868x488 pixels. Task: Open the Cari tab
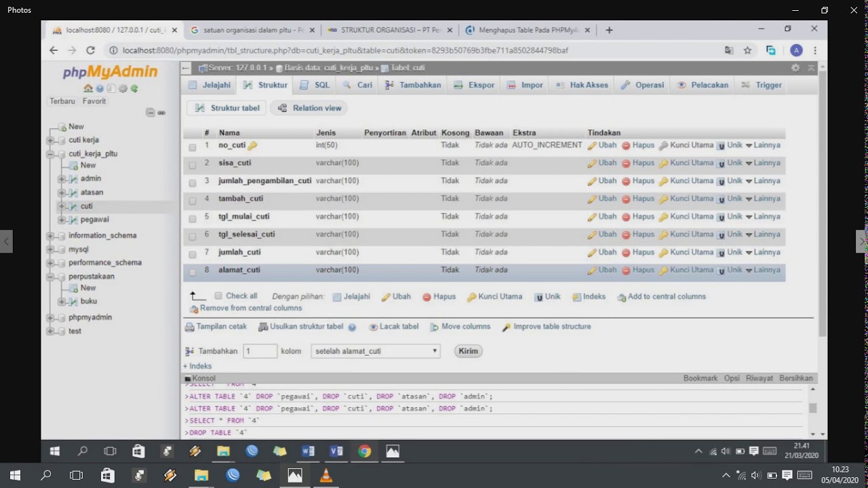click(357, 85)
